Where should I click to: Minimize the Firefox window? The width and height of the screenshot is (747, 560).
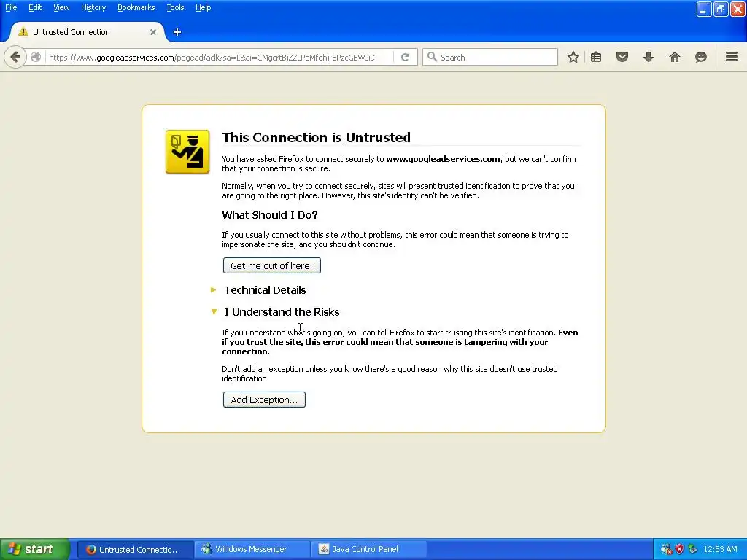click(704, 9)
